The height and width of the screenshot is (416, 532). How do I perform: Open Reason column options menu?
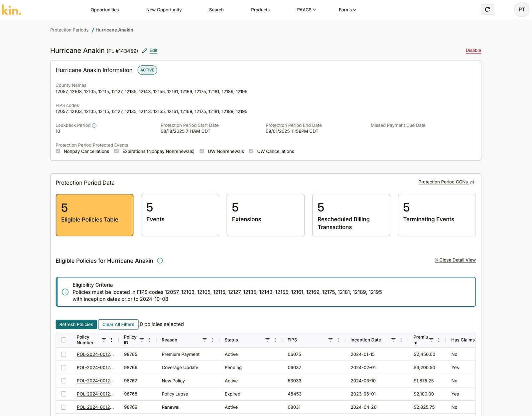(x=212, y=340)
